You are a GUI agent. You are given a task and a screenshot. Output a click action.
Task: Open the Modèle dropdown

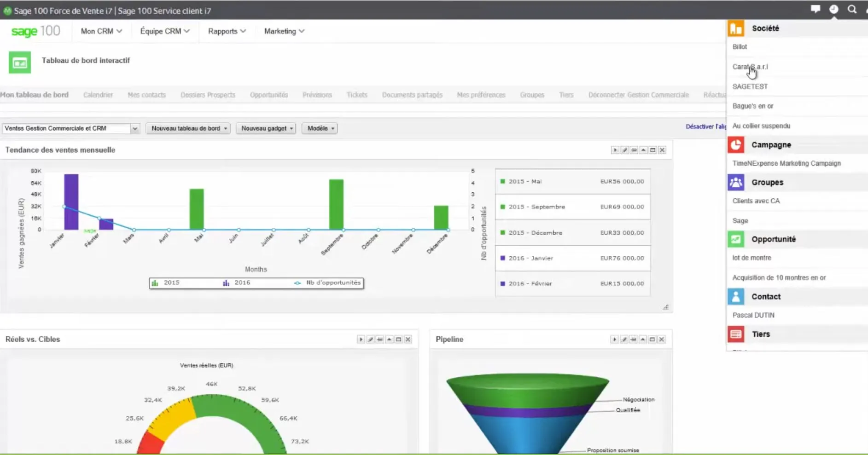320,128
